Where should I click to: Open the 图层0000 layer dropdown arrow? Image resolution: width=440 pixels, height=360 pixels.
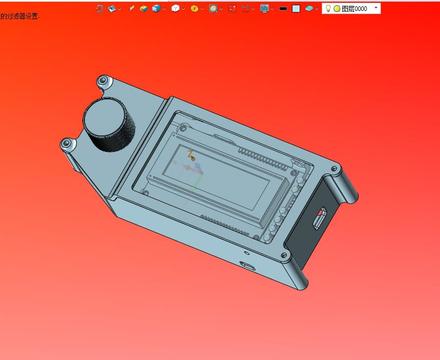[376, 8]
